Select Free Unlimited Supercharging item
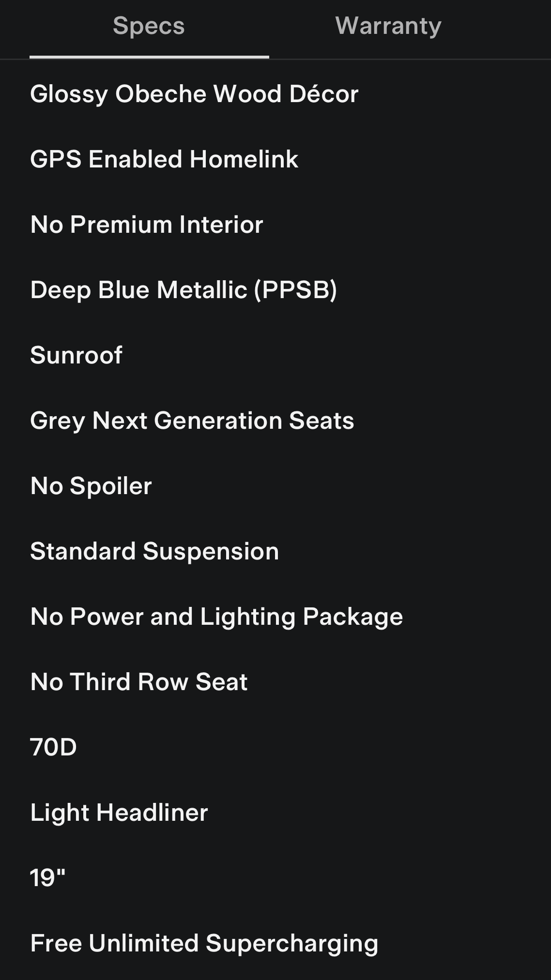 click(204, 943)
